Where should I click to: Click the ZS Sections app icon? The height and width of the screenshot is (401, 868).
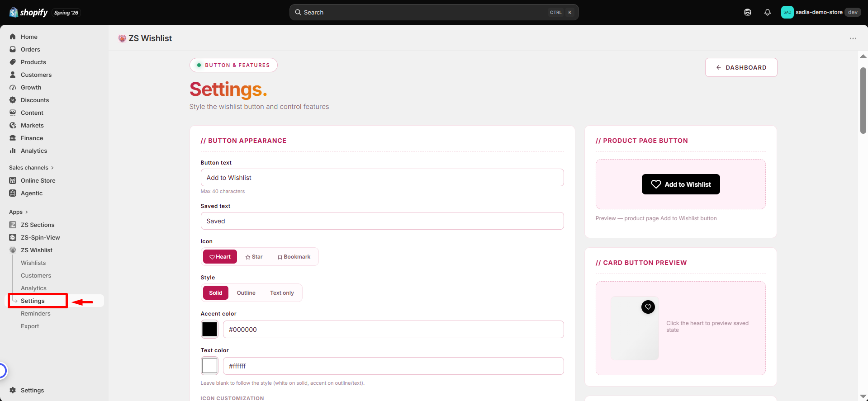13,225
